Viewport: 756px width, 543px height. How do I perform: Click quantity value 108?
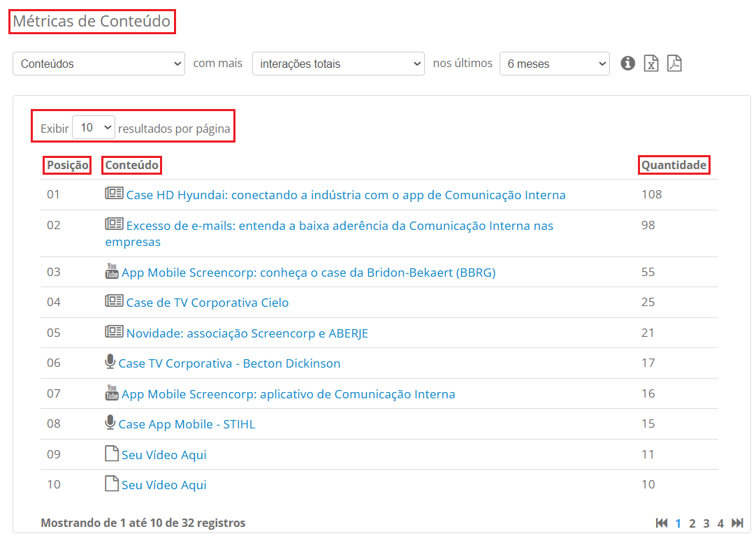point(651,194)
